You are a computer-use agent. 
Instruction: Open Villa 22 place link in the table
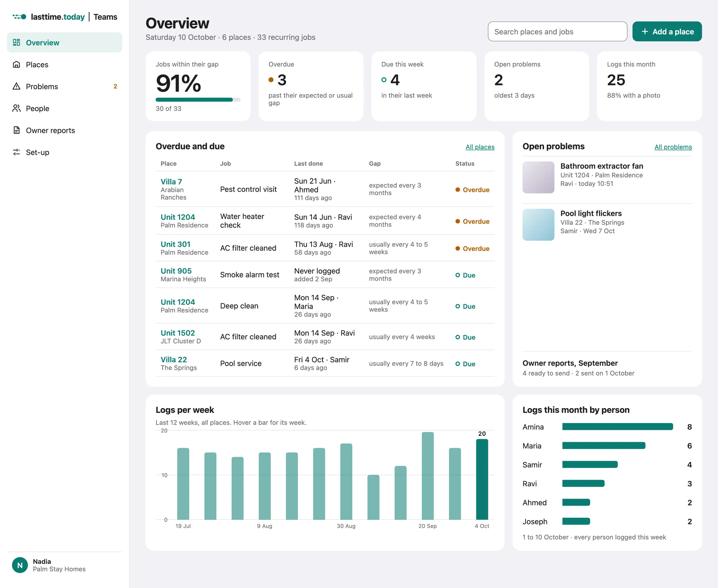click(x=174, y=360)
